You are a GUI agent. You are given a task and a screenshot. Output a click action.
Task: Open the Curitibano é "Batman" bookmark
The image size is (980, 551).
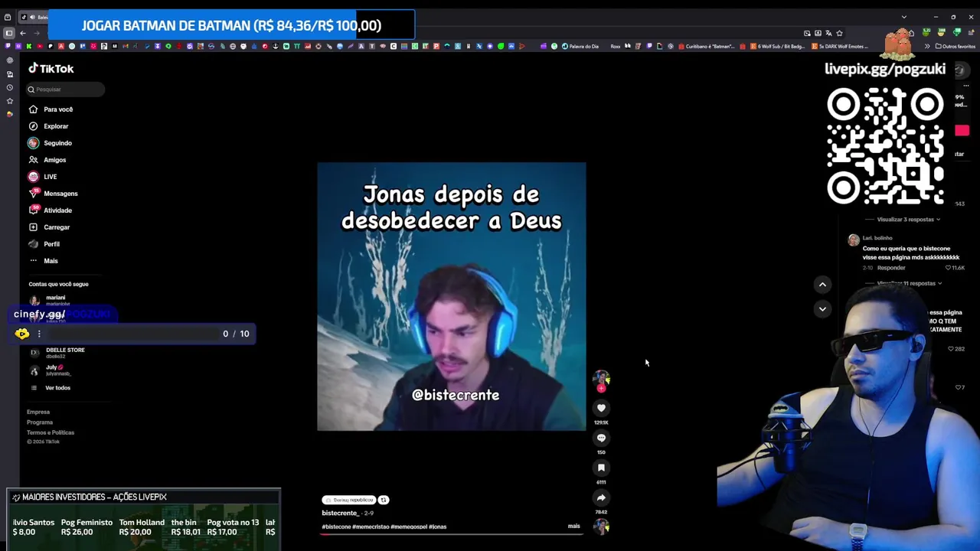point(706,46)
